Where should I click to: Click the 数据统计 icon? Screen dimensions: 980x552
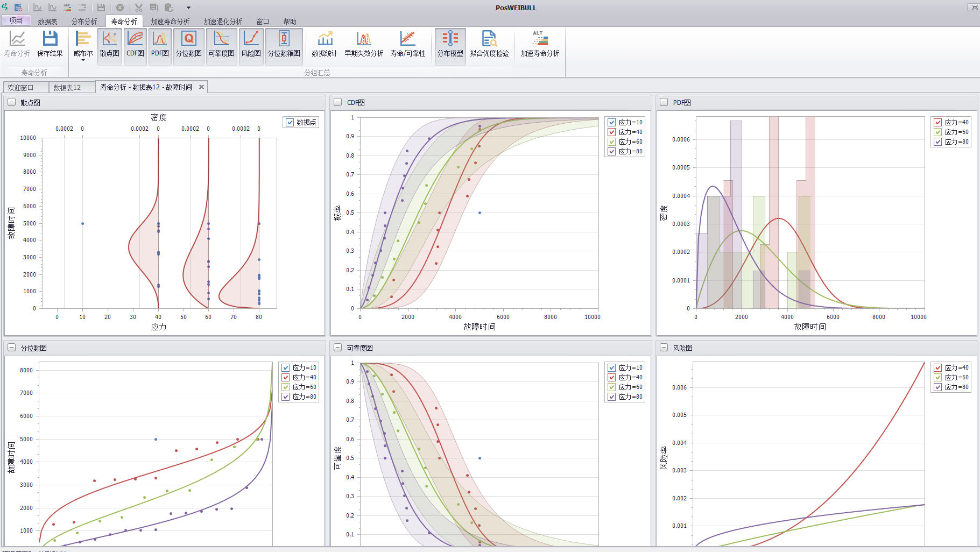coord(325,38)
